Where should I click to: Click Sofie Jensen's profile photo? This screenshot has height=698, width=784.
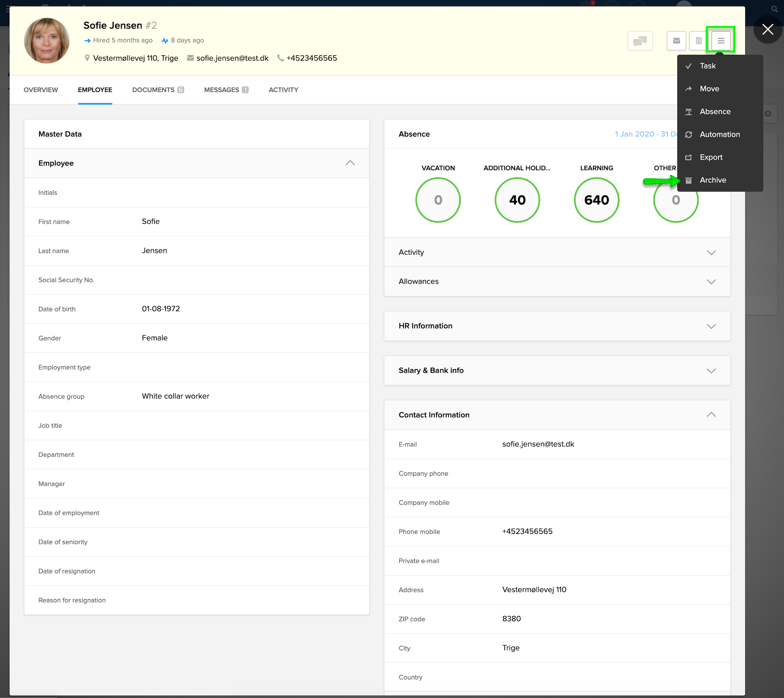click(x=47, y=41)
